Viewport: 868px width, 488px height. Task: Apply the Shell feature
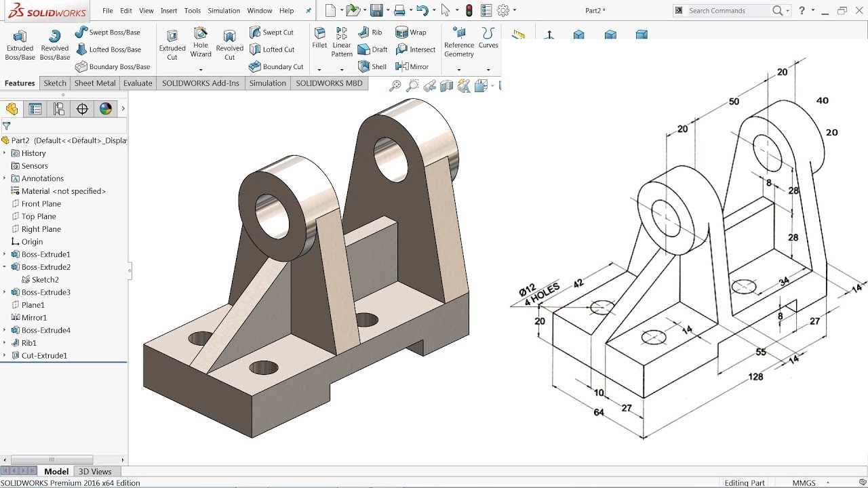click(x=372, y=66)
